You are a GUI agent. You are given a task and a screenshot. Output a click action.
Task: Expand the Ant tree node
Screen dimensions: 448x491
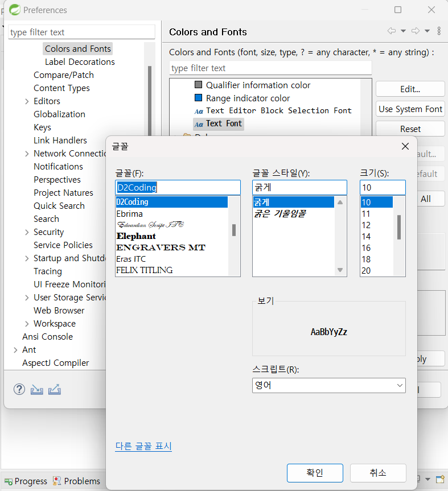(15, 350)
